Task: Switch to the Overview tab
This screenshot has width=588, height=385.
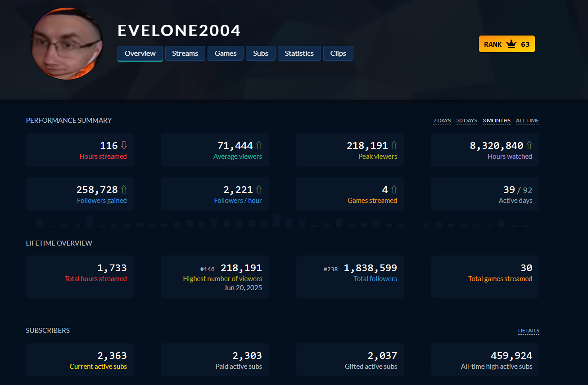Action: pyautogui.click(x=140, y=53)
